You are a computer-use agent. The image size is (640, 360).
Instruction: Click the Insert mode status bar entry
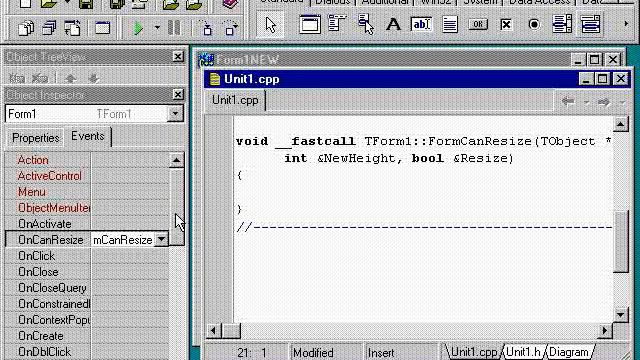click(x=400, y=353)
